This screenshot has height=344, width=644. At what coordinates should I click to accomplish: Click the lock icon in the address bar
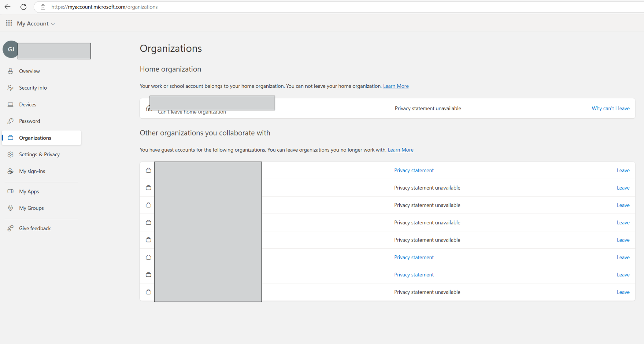click(43, 7)
